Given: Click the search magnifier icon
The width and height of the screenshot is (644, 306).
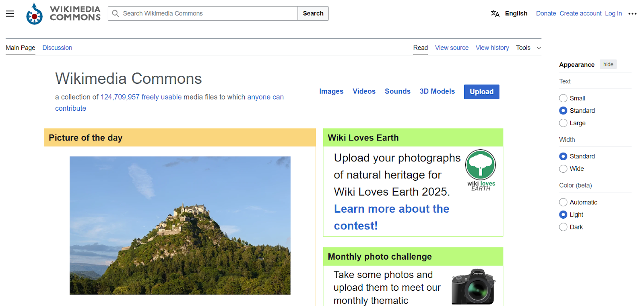Looking at the screenshot, I should (x=116, y=13).
